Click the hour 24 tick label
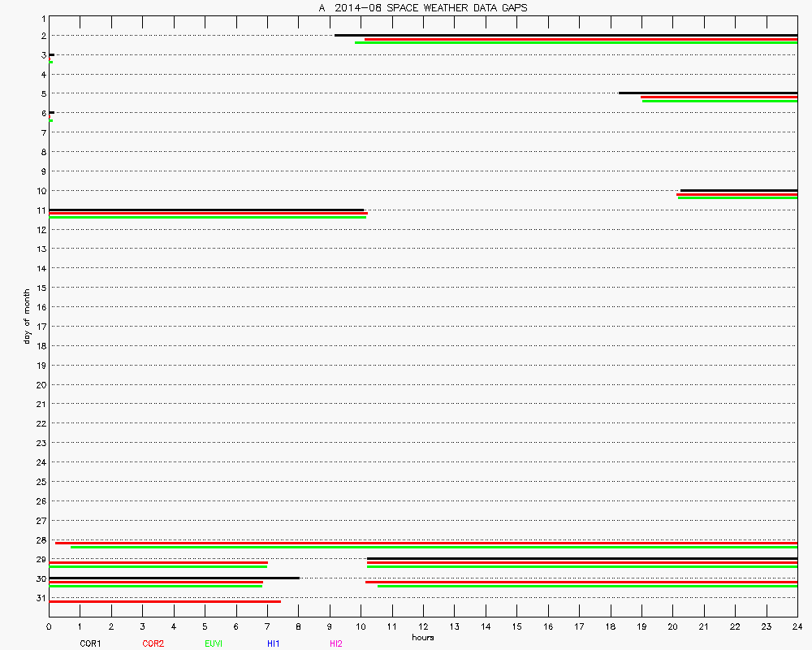The width and height of the screenshot is (812, 650). point(797,626)
